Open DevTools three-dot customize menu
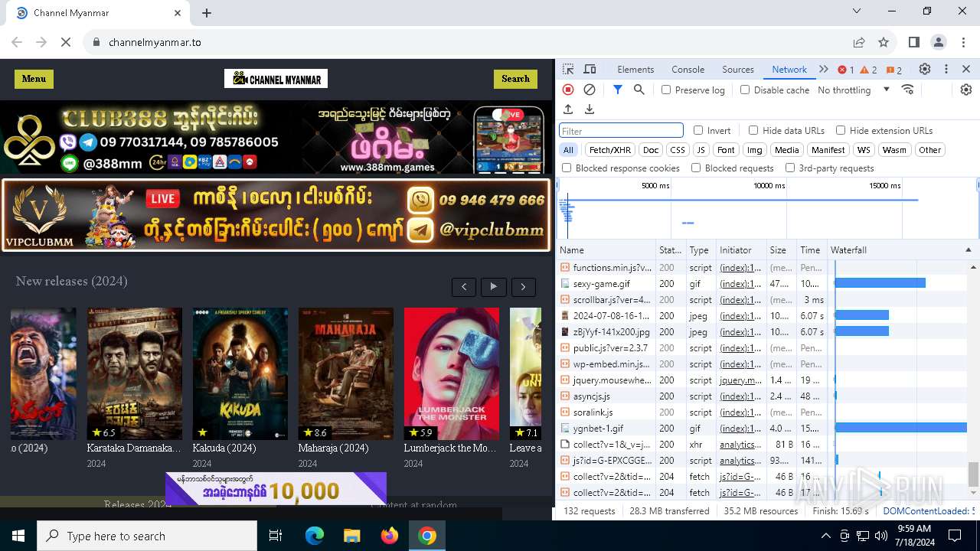 click(946, 69)
